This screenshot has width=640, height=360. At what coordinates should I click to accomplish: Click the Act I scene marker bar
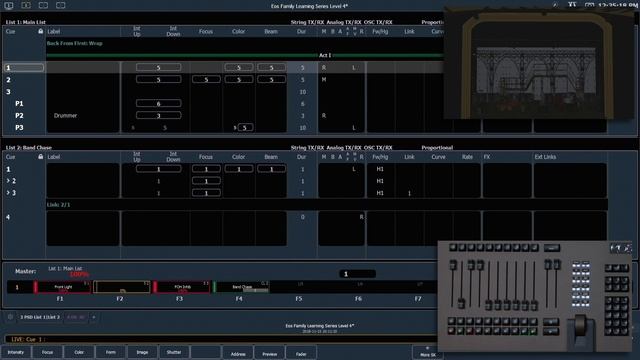tap(245, 55)
